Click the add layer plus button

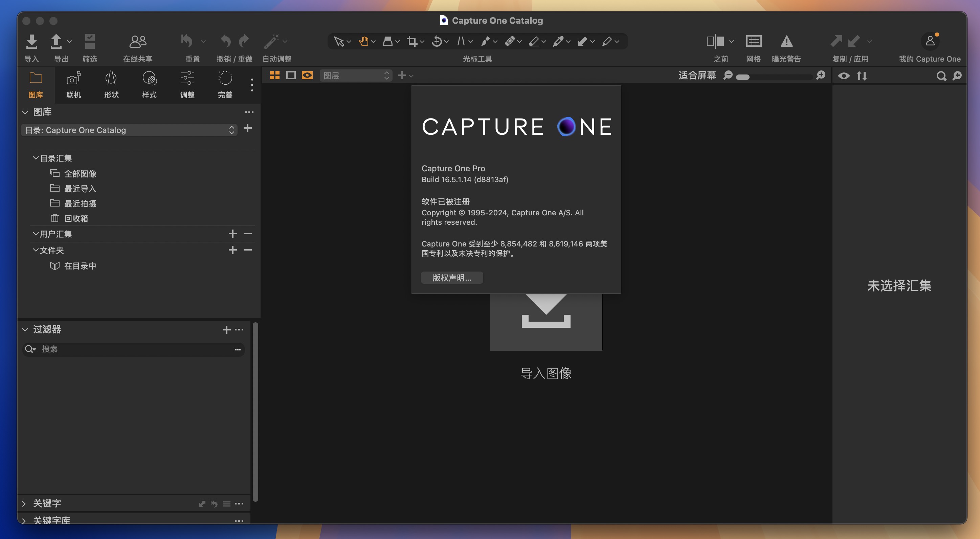pyautogui.click(x=402, y=76)
